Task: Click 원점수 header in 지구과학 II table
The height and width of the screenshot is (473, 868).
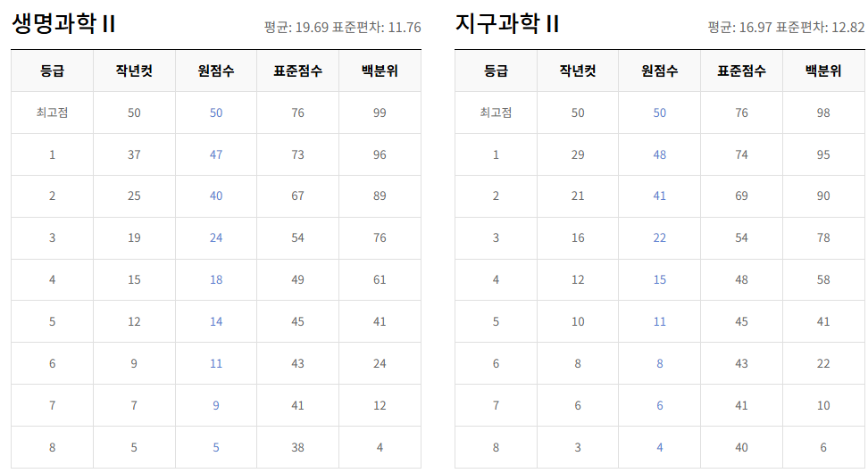Action: pos(660,71)
